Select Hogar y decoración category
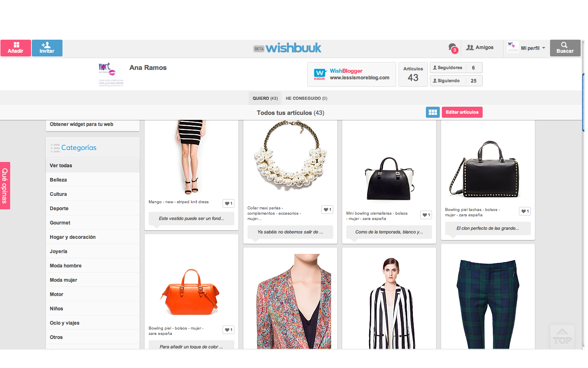 coord(93,237)
